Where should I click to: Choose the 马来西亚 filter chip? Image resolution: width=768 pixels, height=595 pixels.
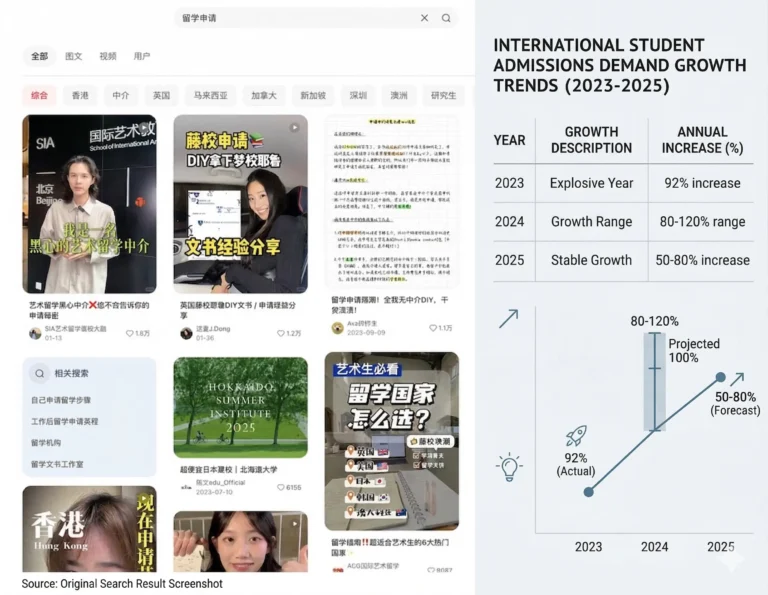(211, 95)
